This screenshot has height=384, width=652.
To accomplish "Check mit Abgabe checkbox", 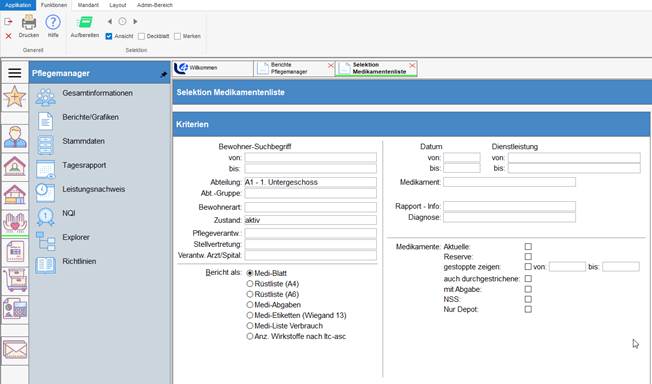I will [x=528, y=289].
